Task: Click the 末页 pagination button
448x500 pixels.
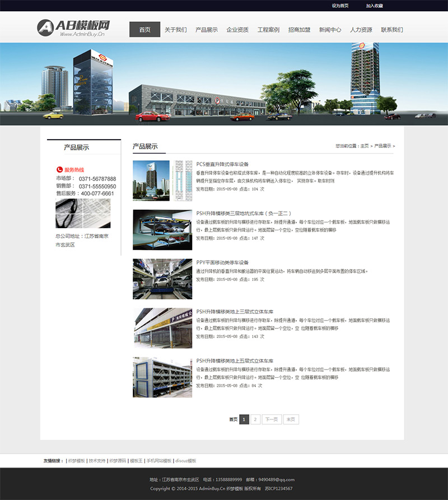Action: click(291, 419)
